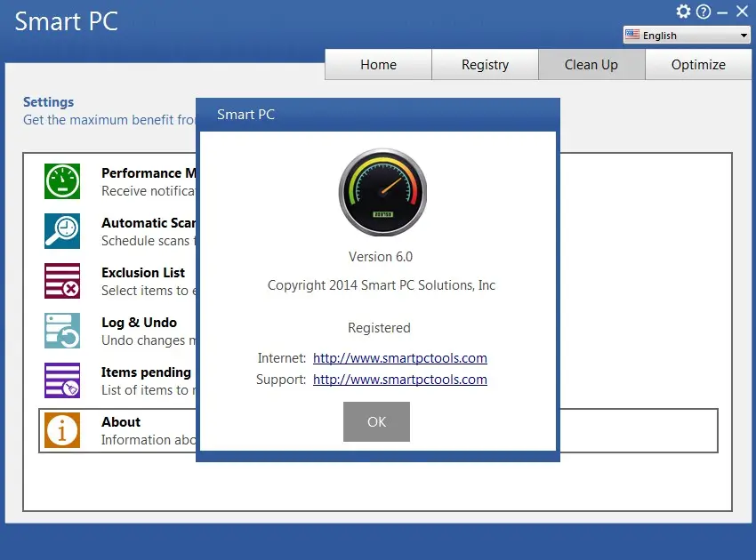Image resolution: width=756 pixels, height=560 pixels.
Task: Click the 'Receive notifica' description line
Action: tap(149, 191)
